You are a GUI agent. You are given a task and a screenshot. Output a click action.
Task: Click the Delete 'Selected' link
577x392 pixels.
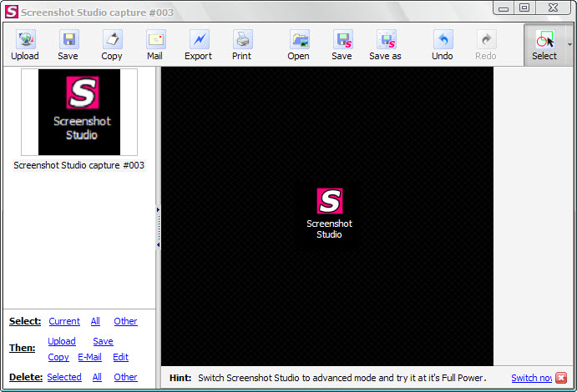(64, 377)
